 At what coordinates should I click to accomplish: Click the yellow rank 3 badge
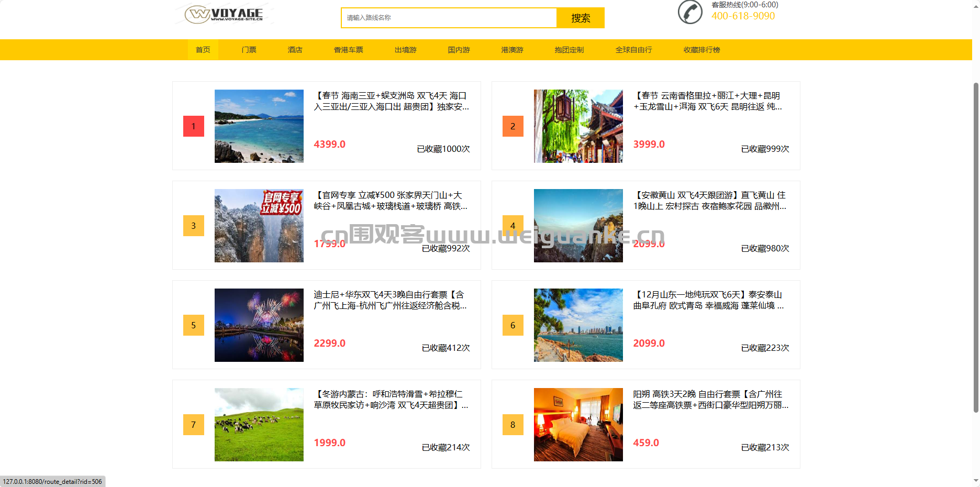[194, 226]
